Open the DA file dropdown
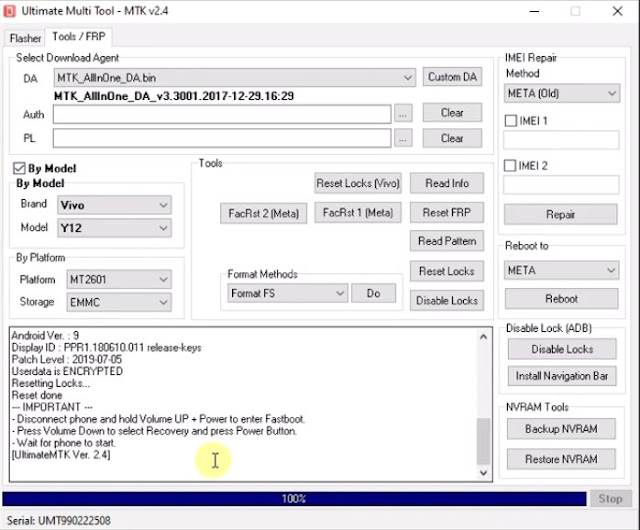This screenshot has height=530, width=640. [235, 78]
